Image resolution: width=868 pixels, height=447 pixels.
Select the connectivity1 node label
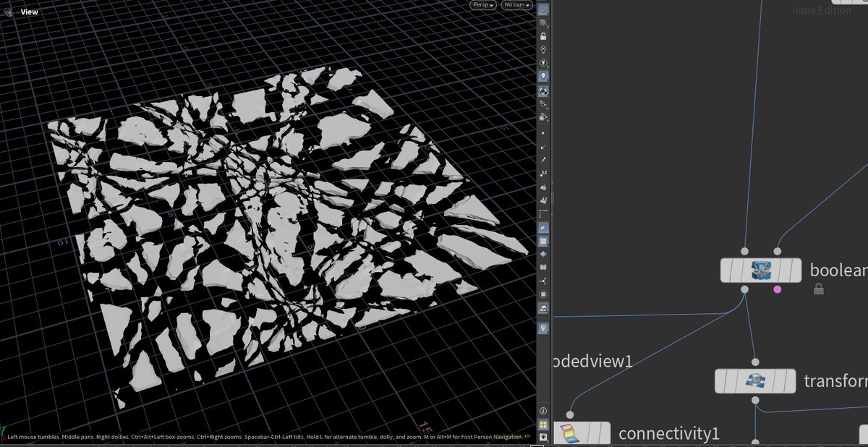point(669,434)
